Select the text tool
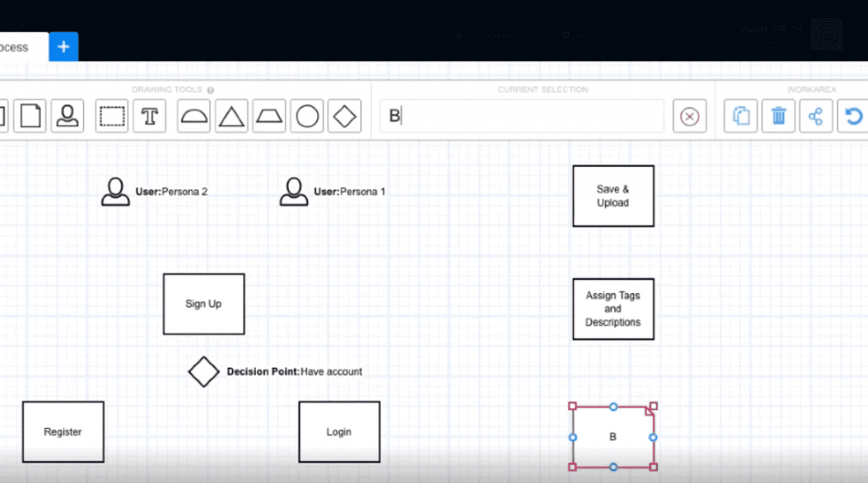 click(x=150, y=116)
